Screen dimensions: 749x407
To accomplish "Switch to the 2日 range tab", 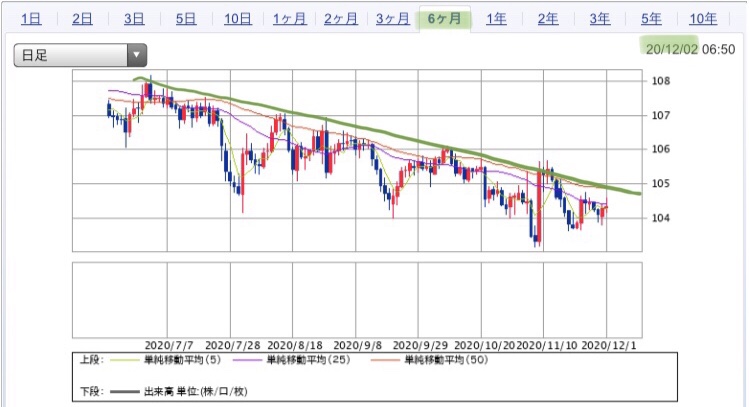I will (x=83, y=18).
